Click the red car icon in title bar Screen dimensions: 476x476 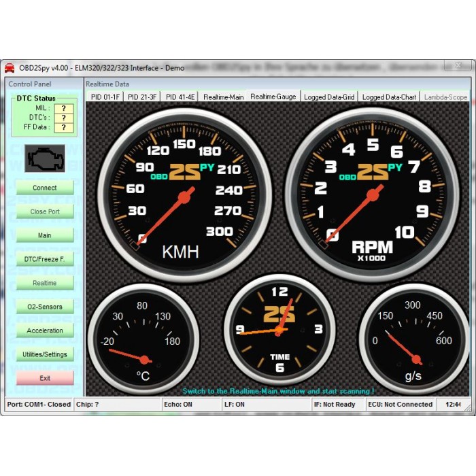pos(10,67)
